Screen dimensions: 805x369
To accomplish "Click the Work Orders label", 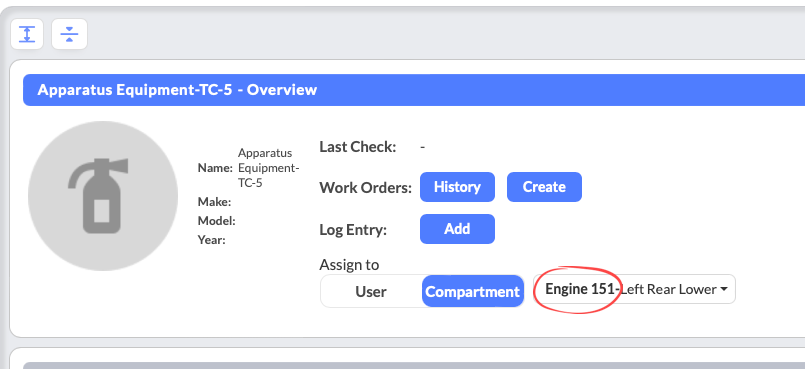I will (366, 188).
